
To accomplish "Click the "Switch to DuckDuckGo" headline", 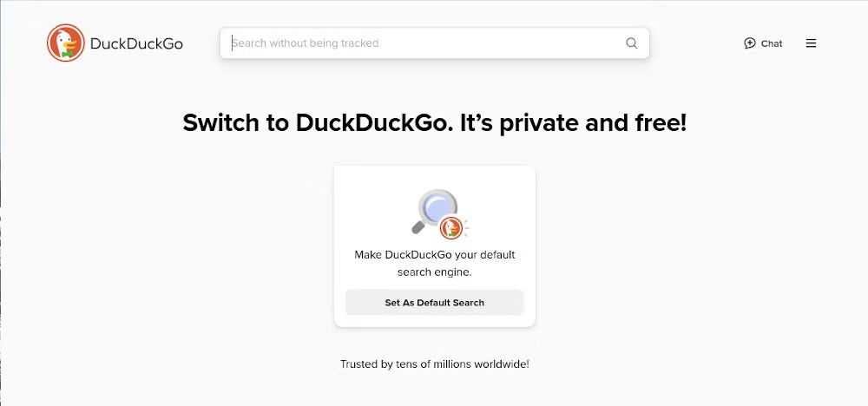I will pyautogui.click(x=435, y=123).
